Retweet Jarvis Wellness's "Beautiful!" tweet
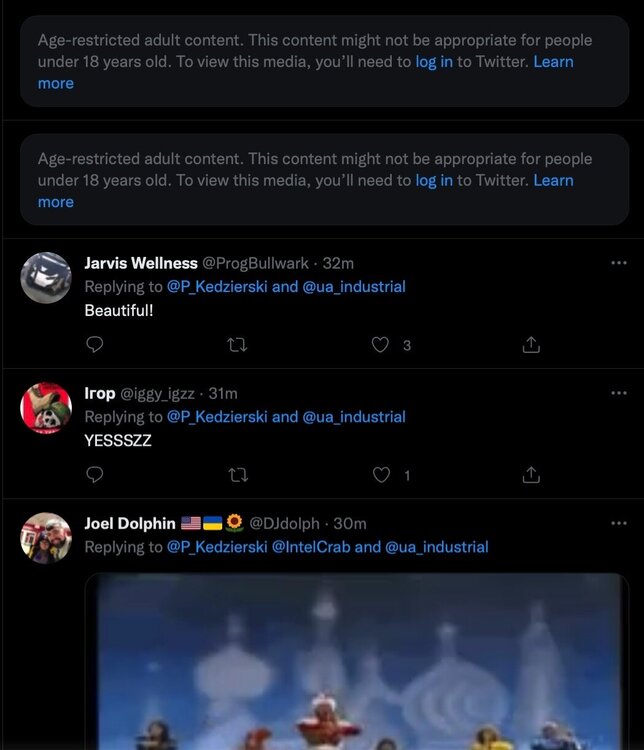This screenshot has height=750, width=644. 238,345
